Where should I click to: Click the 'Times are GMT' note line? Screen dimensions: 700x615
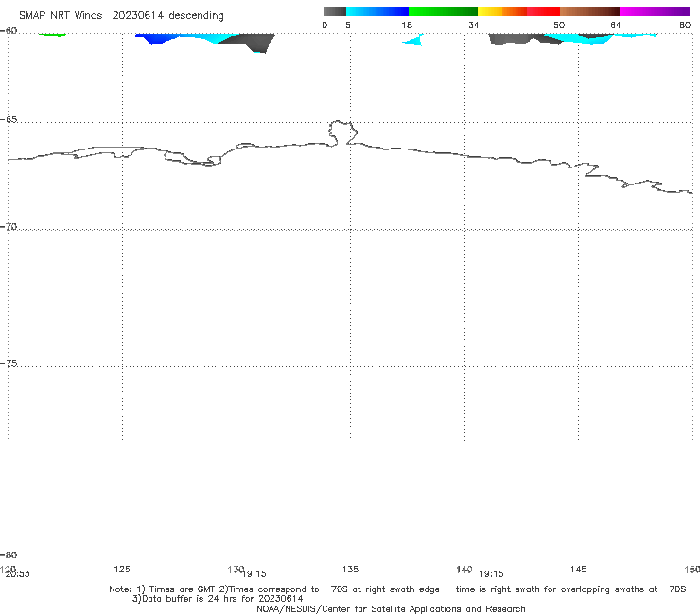pos(397,589)
